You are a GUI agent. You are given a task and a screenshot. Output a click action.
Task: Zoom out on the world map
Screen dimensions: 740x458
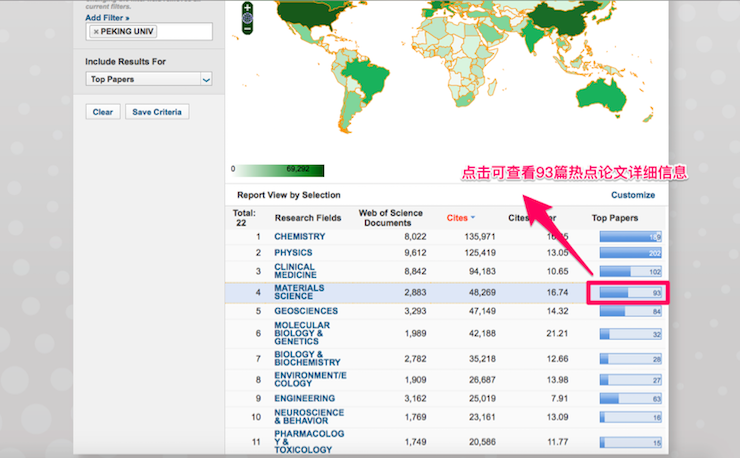click(247, 28)
